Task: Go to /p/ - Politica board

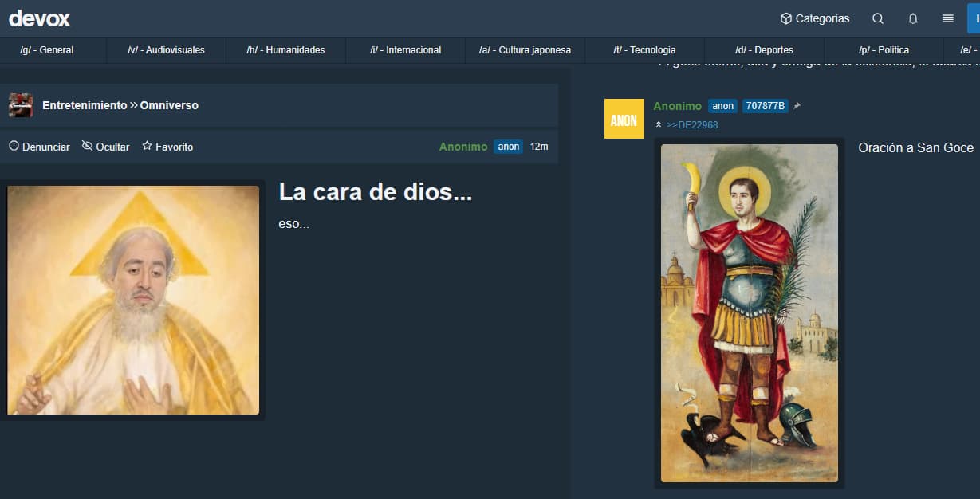Action: point(884,50)
